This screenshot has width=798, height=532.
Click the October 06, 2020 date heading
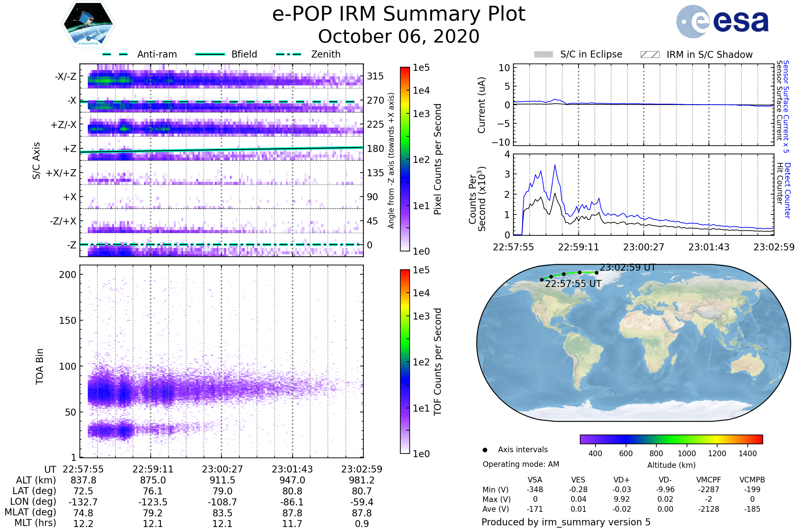point(399,36)
